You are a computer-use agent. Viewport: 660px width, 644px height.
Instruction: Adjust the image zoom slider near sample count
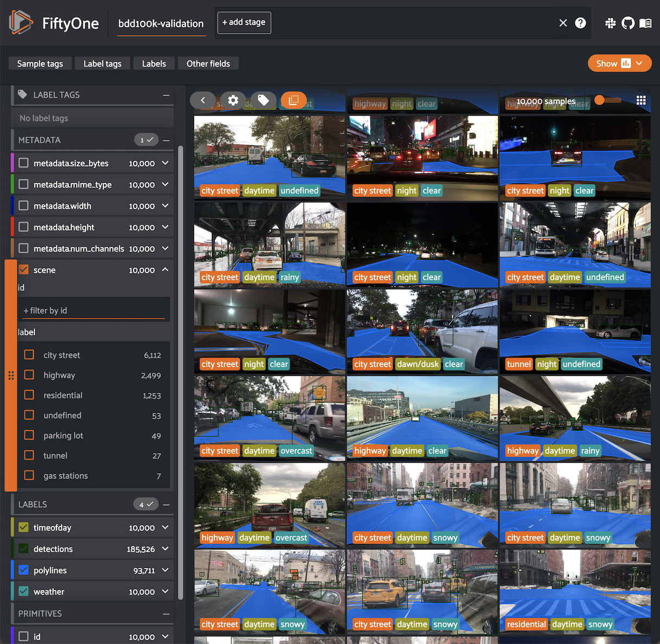pos(600,100)
